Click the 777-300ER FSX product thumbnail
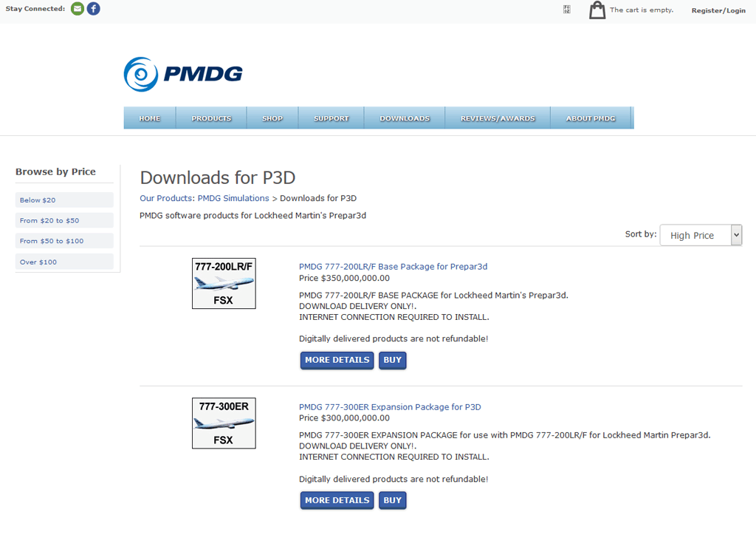This screenshot has width=756, height=535. click(224, 423)
